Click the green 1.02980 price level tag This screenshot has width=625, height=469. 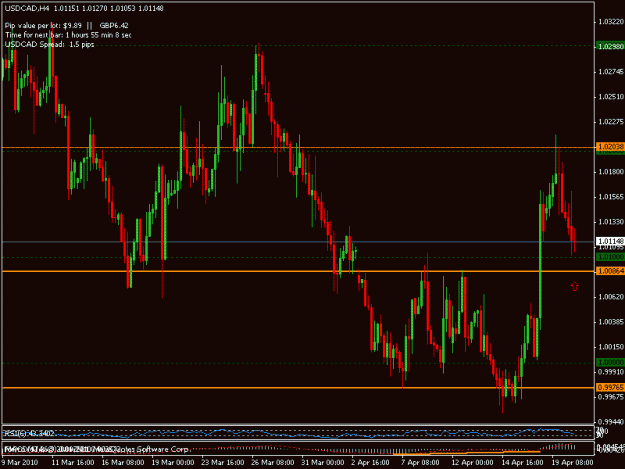click(611, 46)
